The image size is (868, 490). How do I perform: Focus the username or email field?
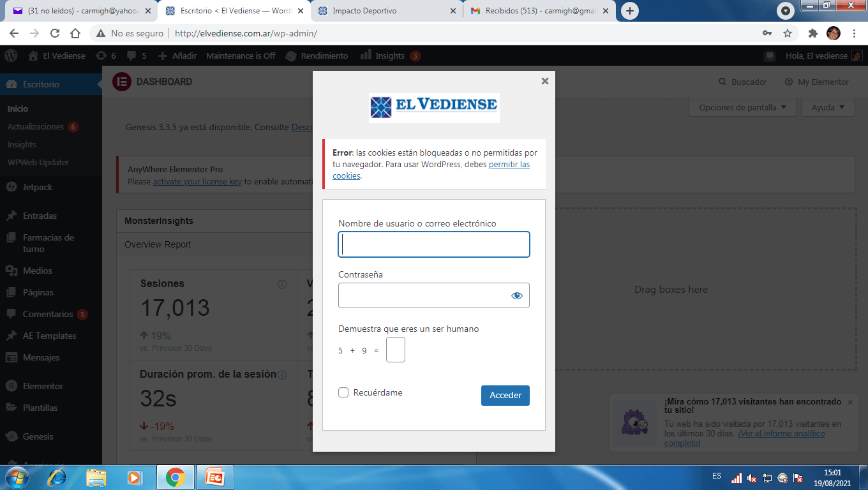434,244
